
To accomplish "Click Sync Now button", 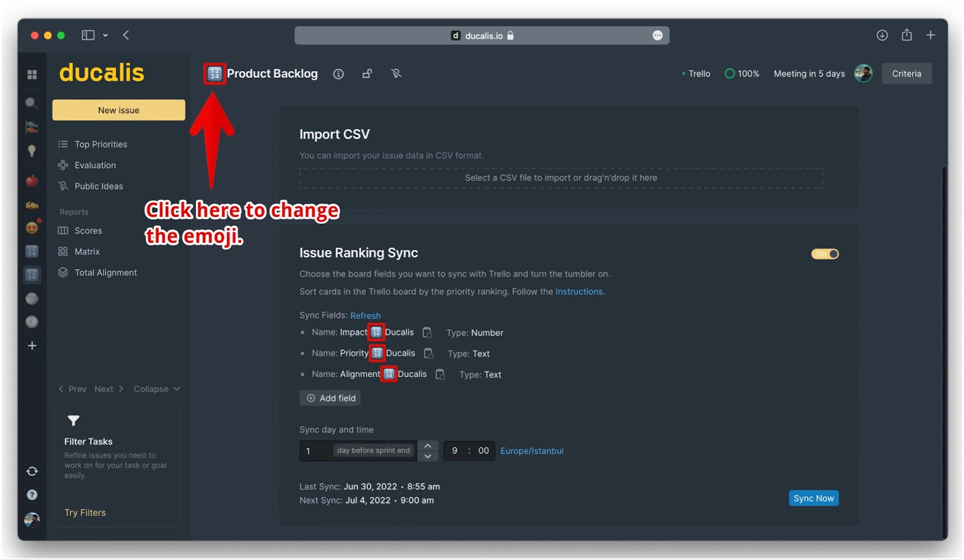I will [813, 498].
